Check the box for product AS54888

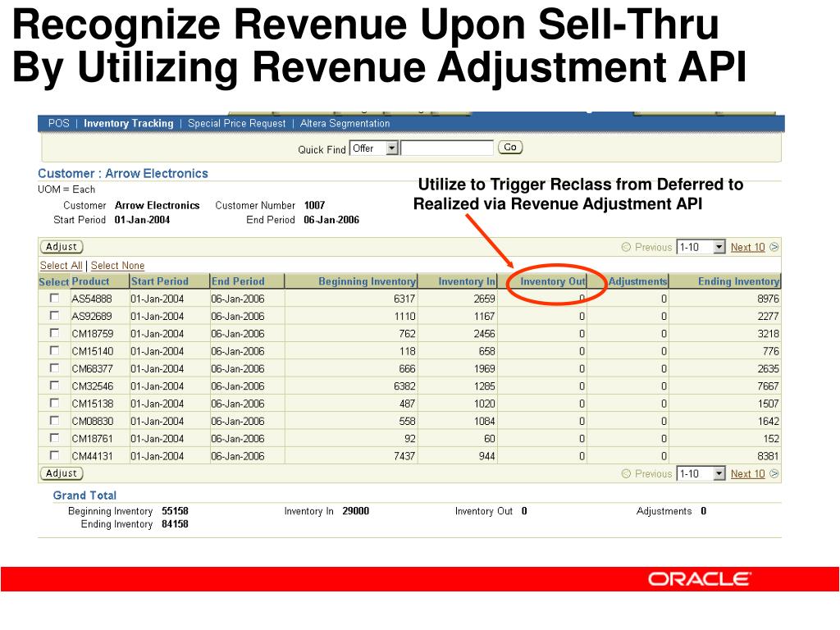[54, 298]
